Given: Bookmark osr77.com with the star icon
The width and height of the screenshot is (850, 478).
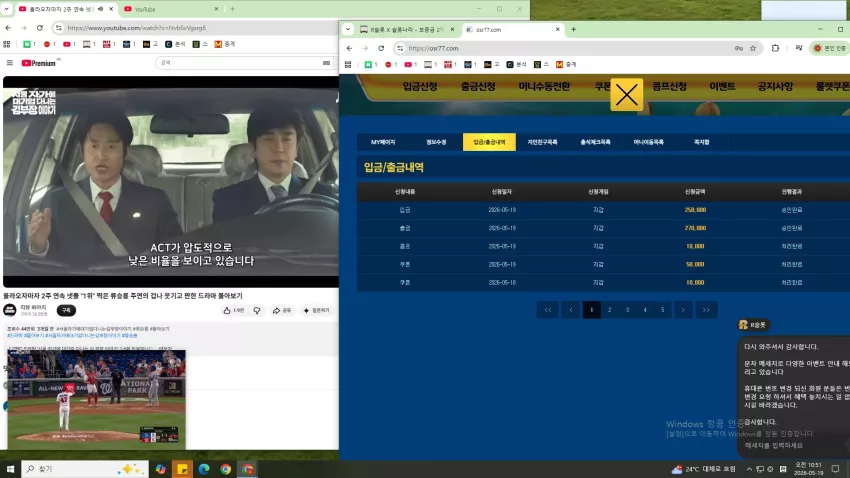Looking at the screenshot, I should 753,48.
